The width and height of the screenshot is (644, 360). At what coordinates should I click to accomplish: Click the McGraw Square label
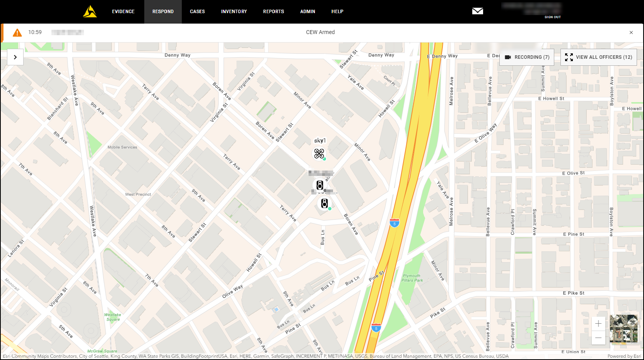(x=102, y=351)
